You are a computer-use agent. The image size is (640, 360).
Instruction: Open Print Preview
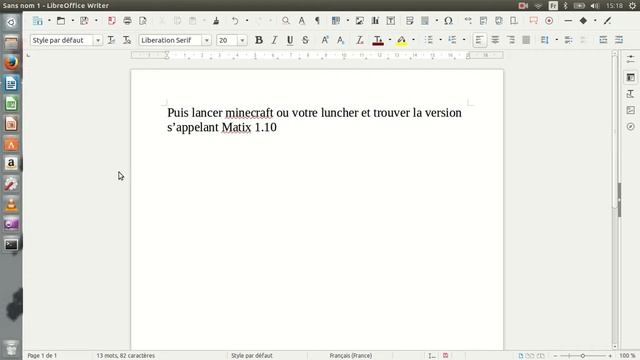[143, 21]
